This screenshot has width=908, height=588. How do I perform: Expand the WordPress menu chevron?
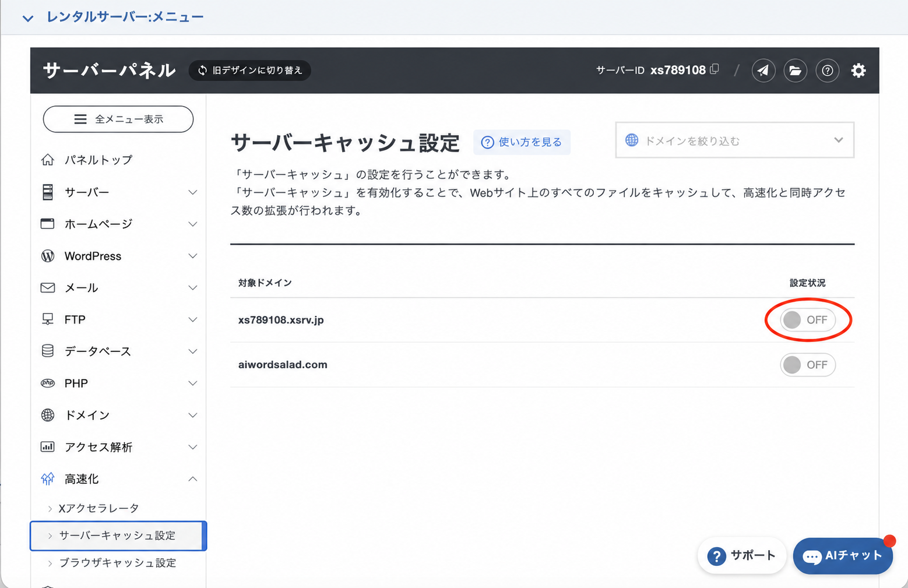(x=193, y=256)
